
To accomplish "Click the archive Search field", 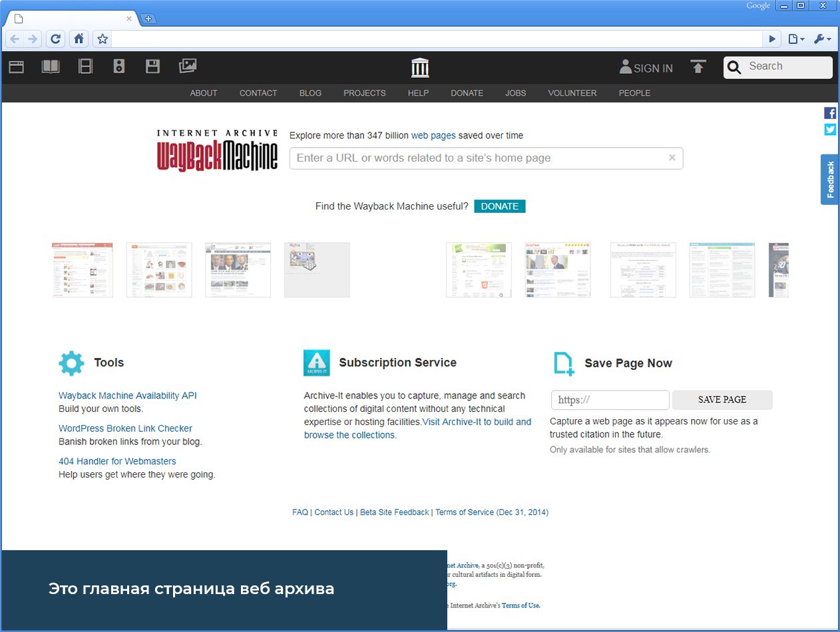I will (778, 67).
